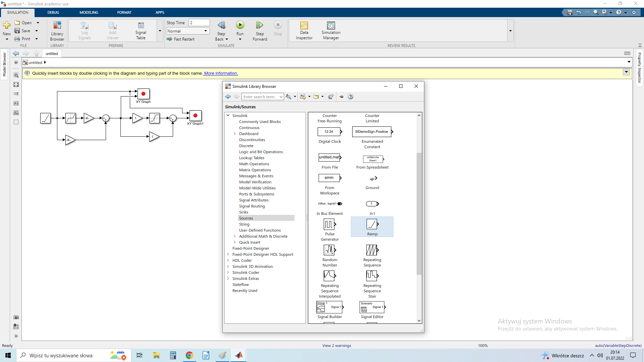Viewport: 644px width, 362px height.
Task: Click the View 2 warnings link
Action: (336, 346)
